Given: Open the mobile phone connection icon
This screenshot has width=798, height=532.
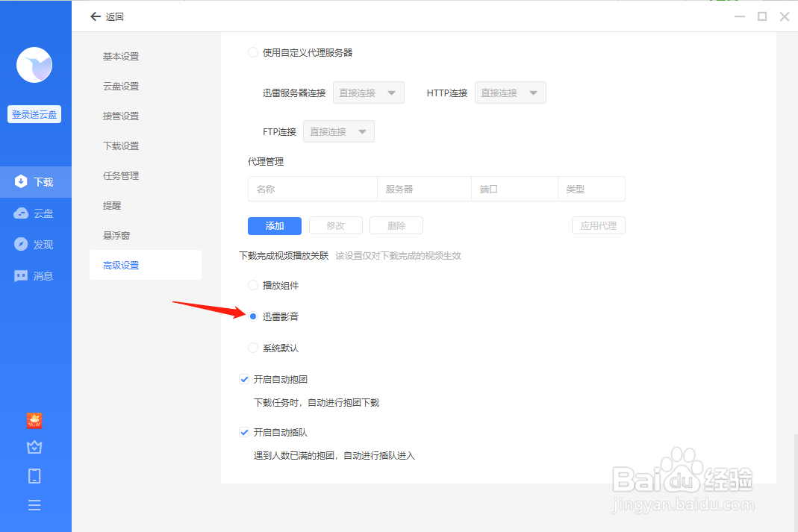Looking at the screenshot, I should 34,475.
